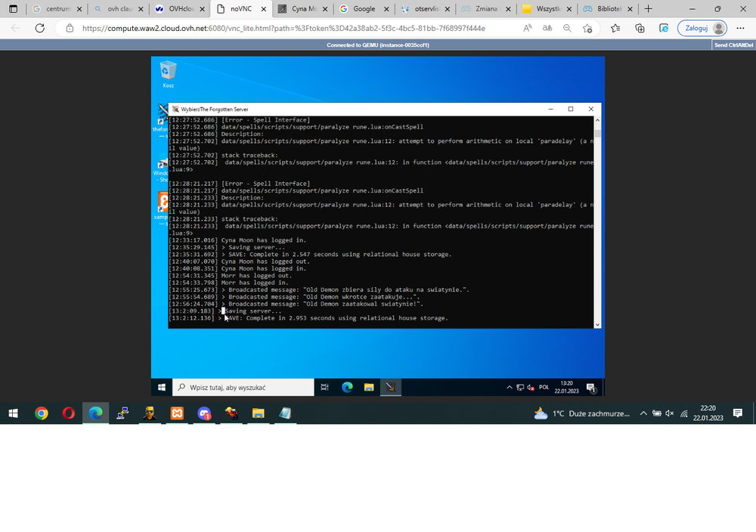Expand the remote system tray chevron

[509, 387]
